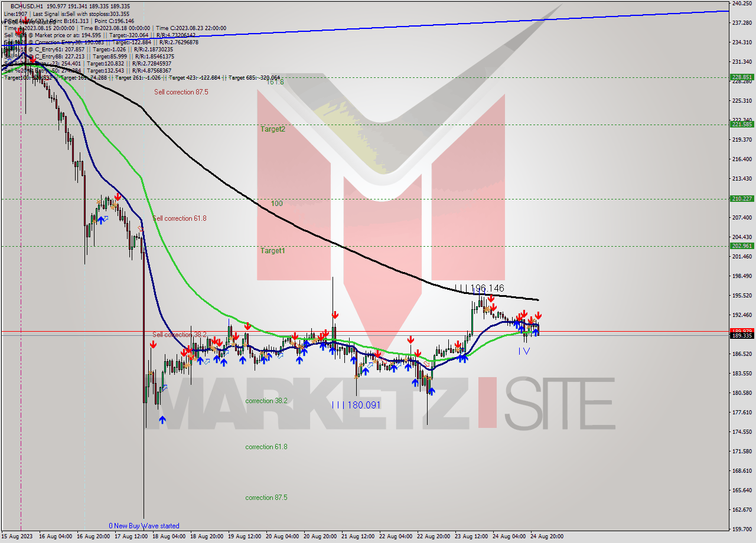Click the 'Sell correction 61.8' label
Screen dimensions: 756x543
click(x=180, y=218)
